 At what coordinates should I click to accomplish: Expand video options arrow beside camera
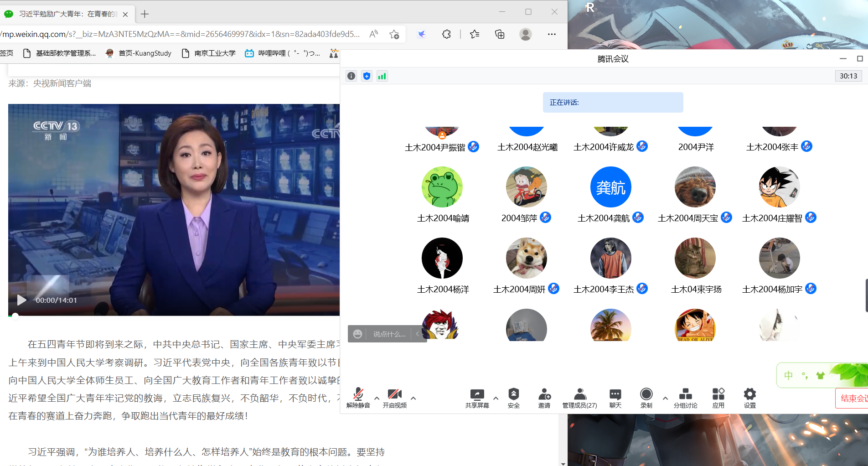413,398
